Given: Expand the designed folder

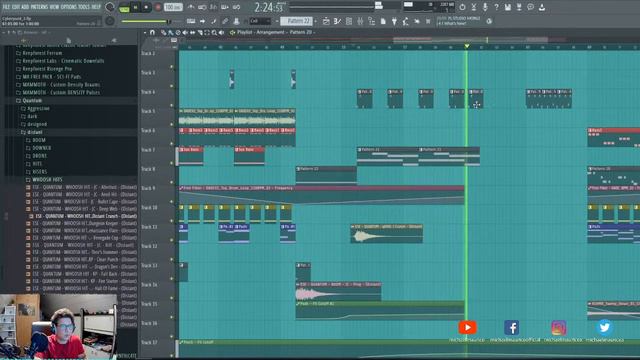Looking at the screenshot, I should pyautogui.click(x=37, y=124).
